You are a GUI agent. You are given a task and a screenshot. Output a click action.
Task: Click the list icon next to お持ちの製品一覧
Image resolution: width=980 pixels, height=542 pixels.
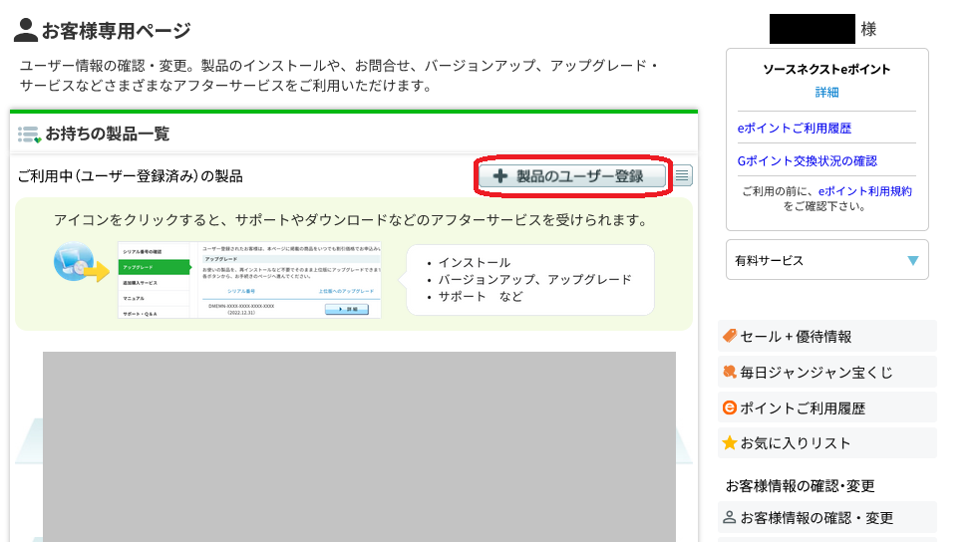coord(30,135)
